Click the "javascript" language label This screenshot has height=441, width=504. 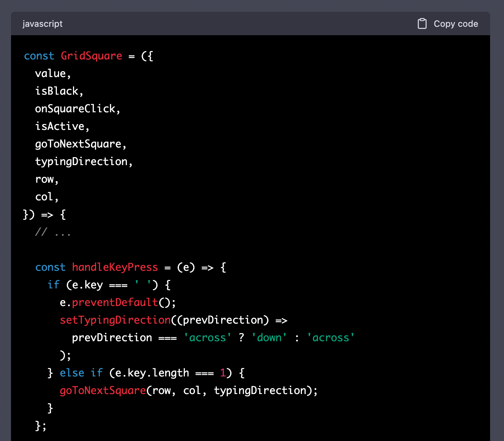42,24
